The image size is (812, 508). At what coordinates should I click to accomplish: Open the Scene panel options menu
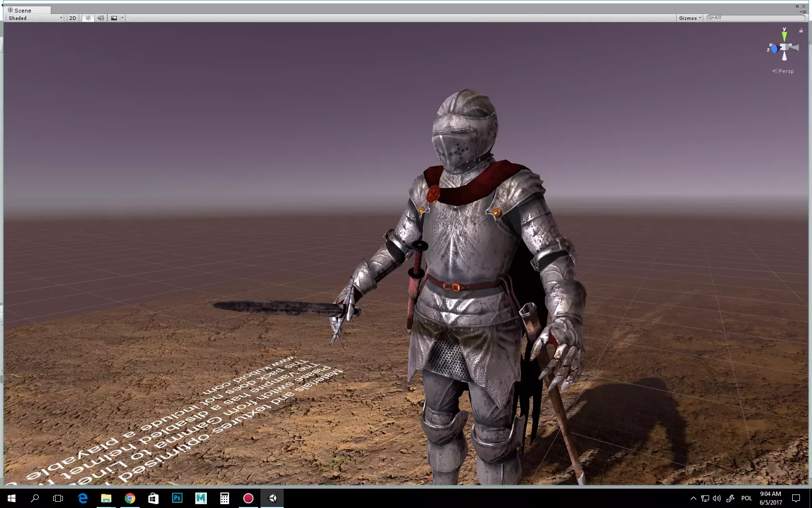[x=803, y=12]
